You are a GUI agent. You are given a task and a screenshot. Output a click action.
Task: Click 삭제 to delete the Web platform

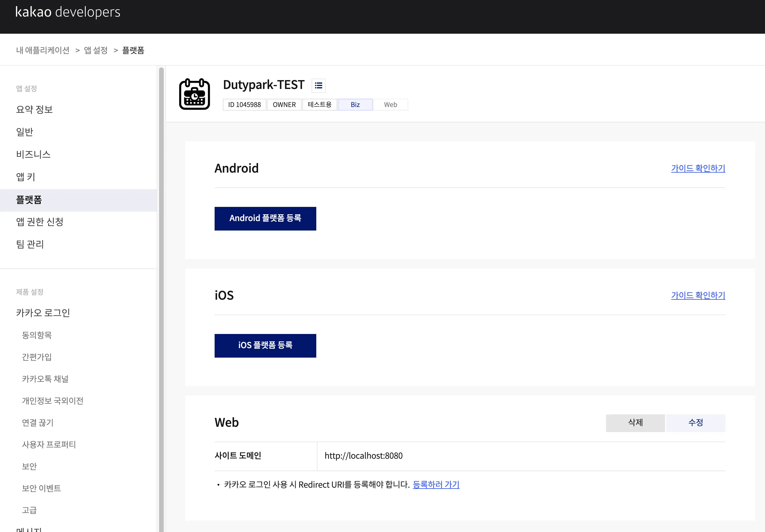(x=635, y=423)
